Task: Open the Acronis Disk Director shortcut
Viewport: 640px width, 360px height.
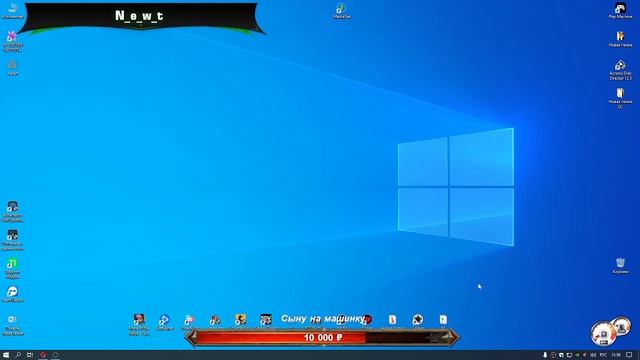Action: point(620,70)
